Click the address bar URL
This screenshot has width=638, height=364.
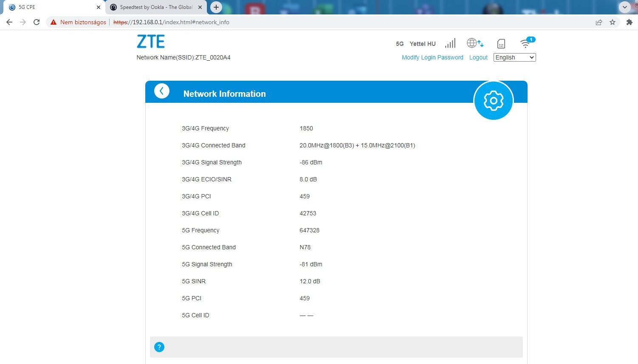pyautogui.click(x=171, y=22)
